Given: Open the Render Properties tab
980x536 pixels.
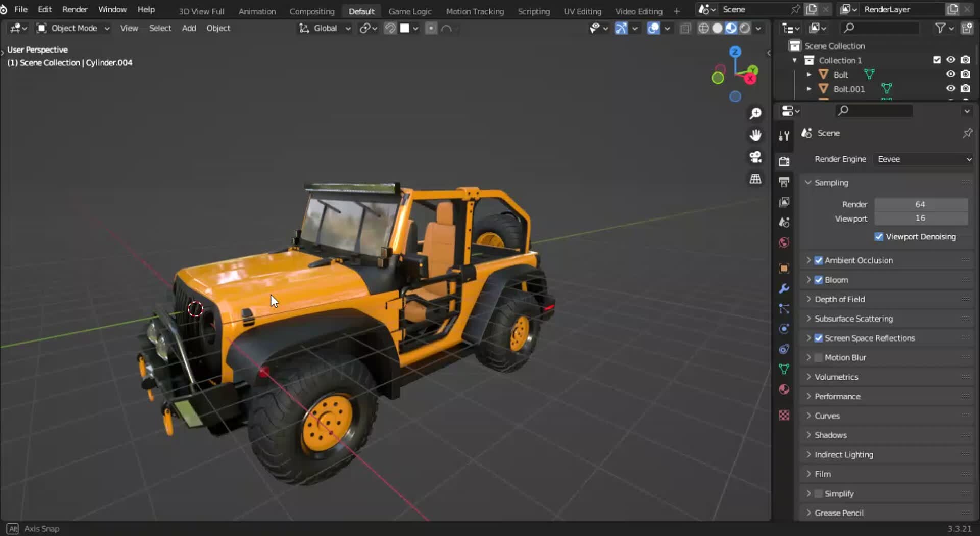Looking at the screenshot, I should pyautogui.click(x=784, y=161).
